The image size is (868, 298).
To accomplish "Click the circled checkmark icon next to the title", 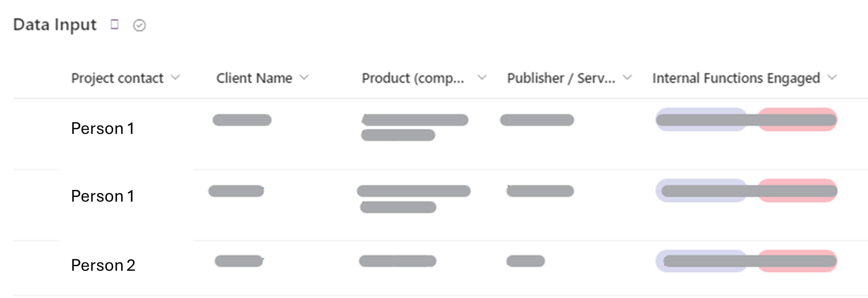I will (x=139, y=26).
